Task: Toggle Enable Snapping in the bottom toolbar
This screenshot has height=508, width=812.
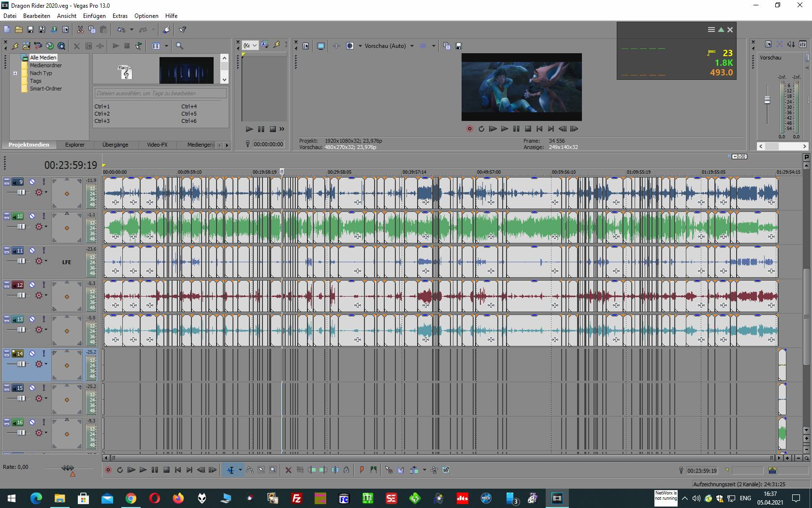Action: pos(389,470)
